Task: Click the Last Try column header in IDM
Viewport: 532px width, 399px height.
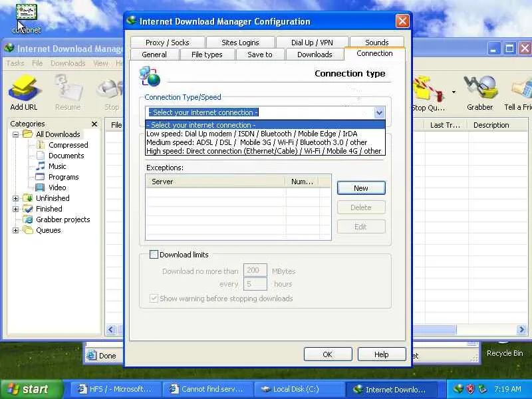Action: (445, 125)
